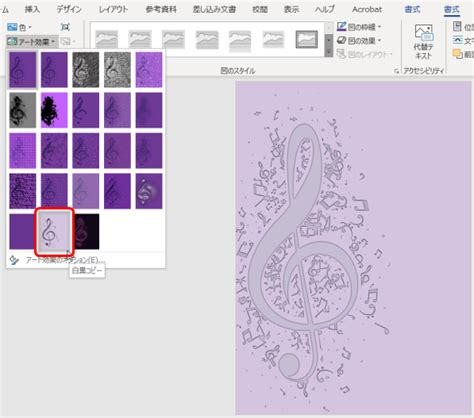This screenshot has width=474, height=418.
Task: Expand the picture styles gallery arrow
Action: [329, 53]
